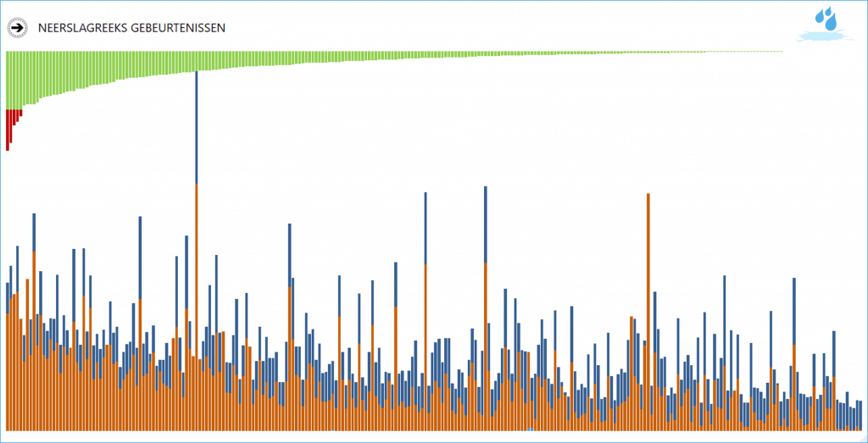Click the small light blue marker on the bottom axis
The image size is (868, 443).
pyautogui.click(x=530, y=429)
